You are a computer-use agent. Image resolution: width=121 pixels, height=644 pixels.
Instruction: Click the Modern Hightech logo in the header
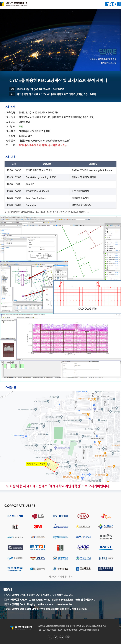13,4
